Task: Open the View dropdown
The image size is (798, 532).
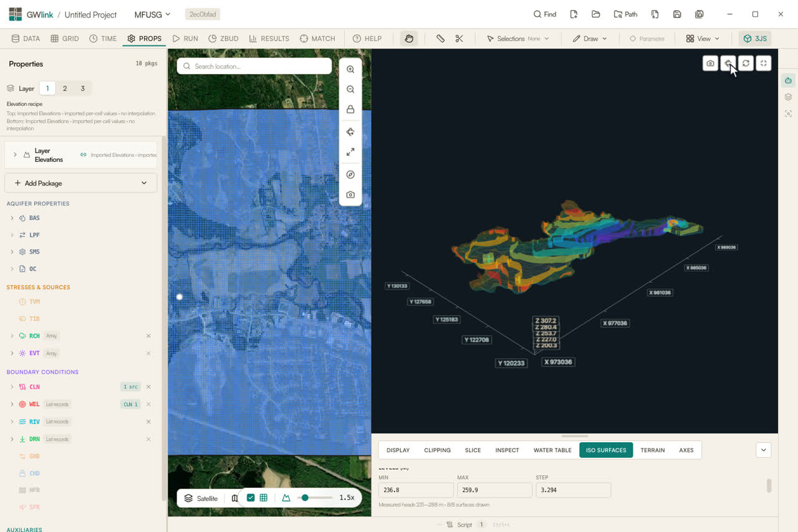Action: tap(703, 39)
